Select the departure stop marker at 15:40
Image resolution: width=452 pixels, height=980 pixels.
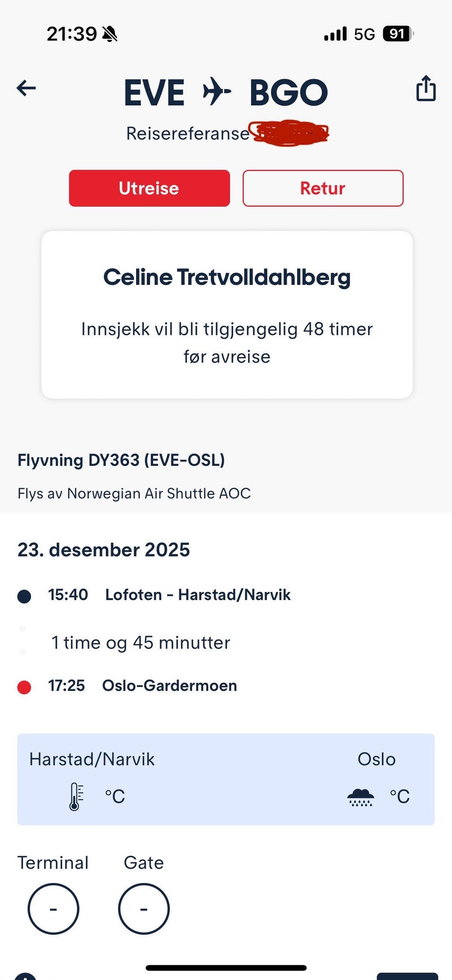pyautogui.click(x=24, y=595)
